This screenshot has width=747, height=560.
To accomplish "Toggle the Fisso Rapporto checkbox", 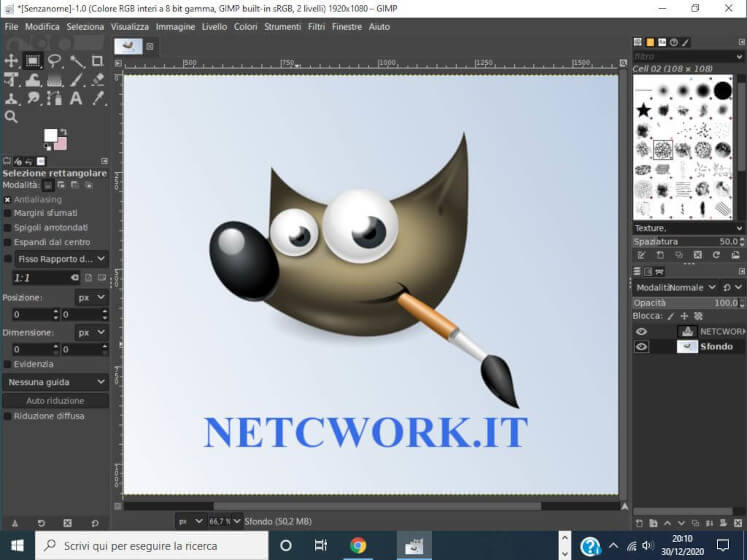I will point(7,259).
